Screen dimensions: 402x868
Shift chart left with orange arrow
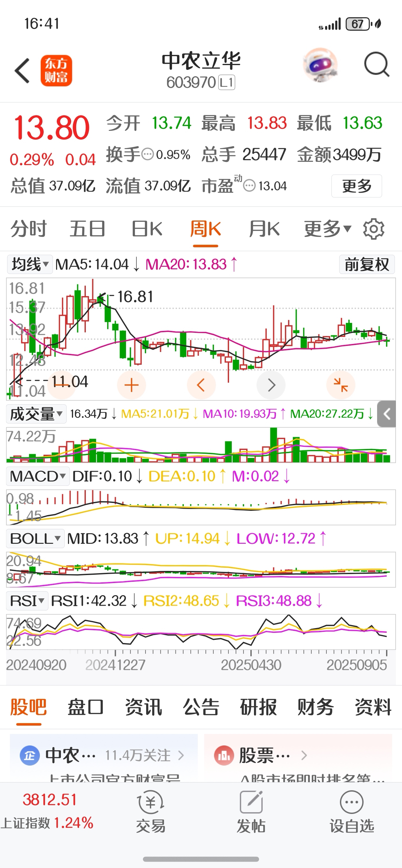[x=201, y=385]
